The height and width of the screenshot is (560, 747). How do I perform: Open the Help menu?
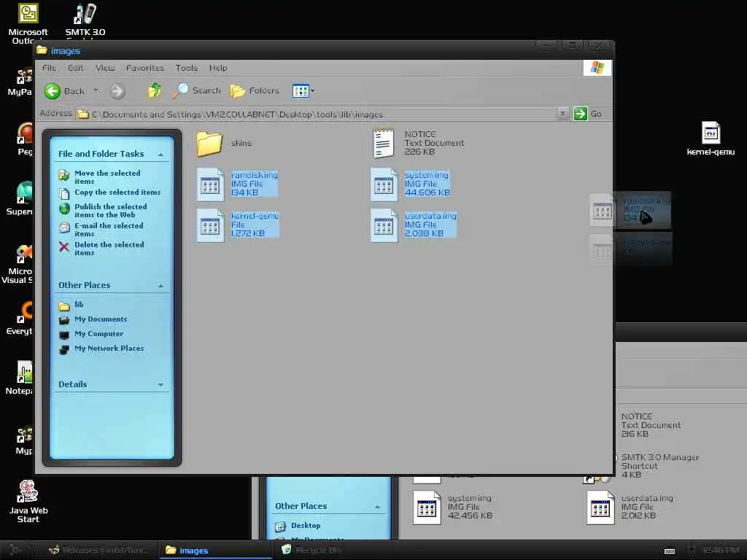[x=218, y=68]
